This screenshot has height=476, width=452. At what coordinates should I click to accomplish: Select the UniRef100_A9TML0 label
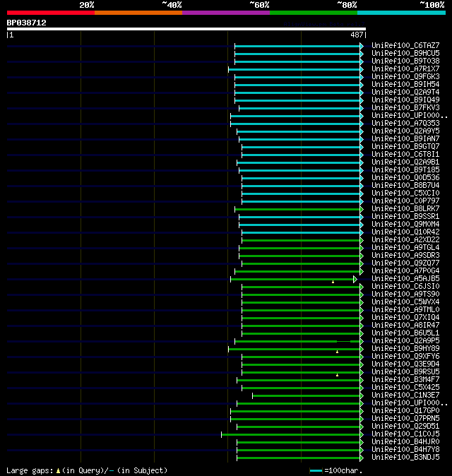405,310
